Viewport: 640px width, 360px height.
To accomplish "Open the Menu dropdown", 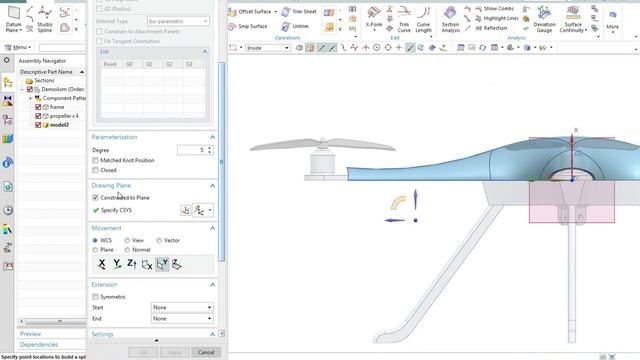I will (18, 48).
